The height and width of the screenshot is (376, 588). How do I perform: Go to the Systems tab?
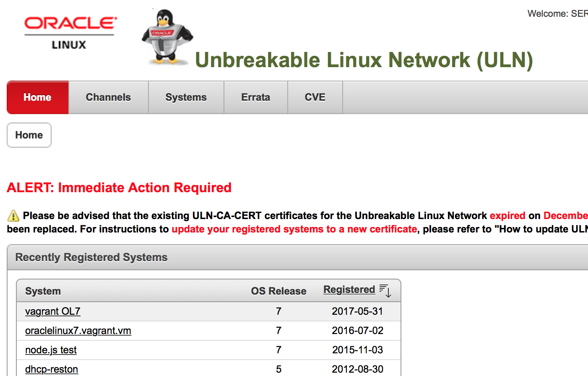tap(186, 97)
